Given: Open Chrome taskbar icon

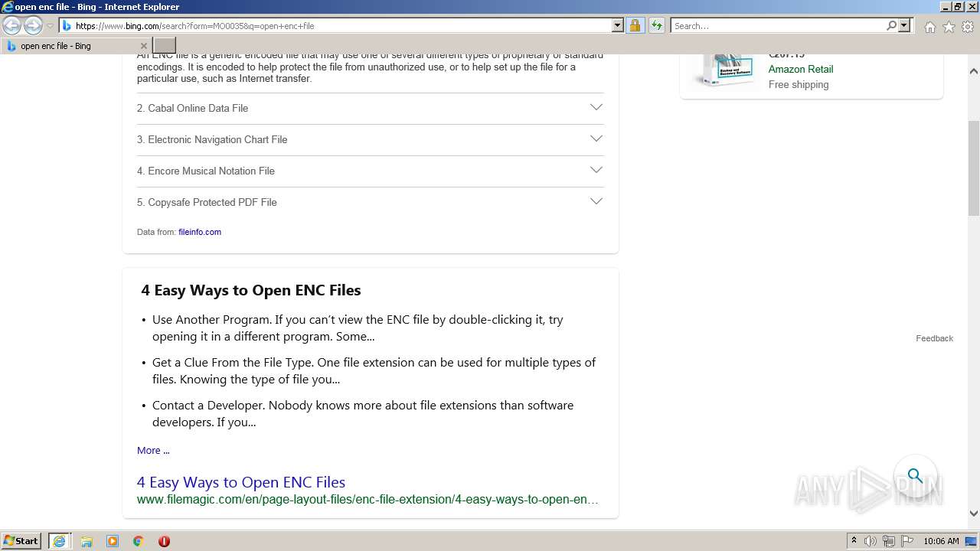Looking at the screenshot, I should pyautogui.click(x=139, y=541).
